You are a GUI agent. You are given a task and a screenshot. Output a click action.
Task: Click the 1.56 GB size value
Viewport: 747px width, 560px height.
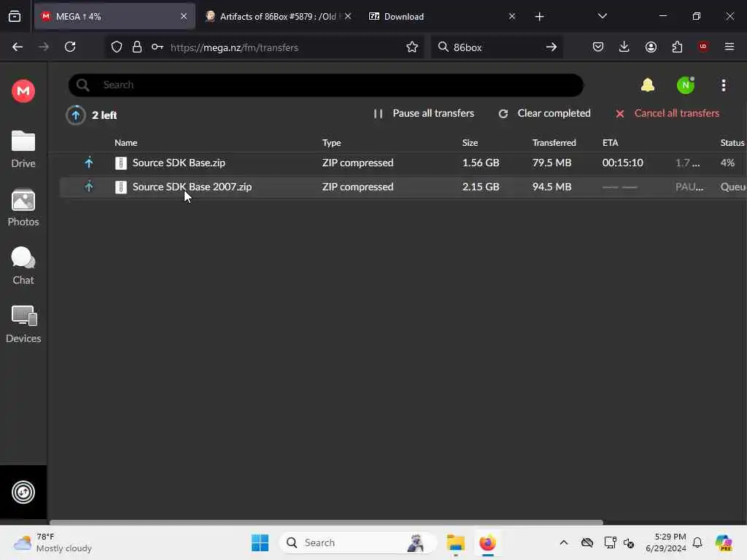pyautogui.click(x=481, y=163)
